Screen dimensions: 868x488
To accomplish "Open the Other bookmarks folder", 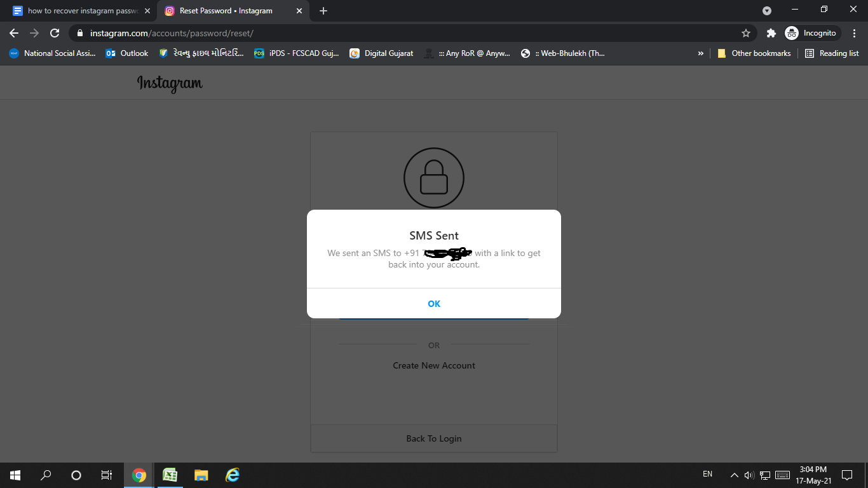I will 754,53.
